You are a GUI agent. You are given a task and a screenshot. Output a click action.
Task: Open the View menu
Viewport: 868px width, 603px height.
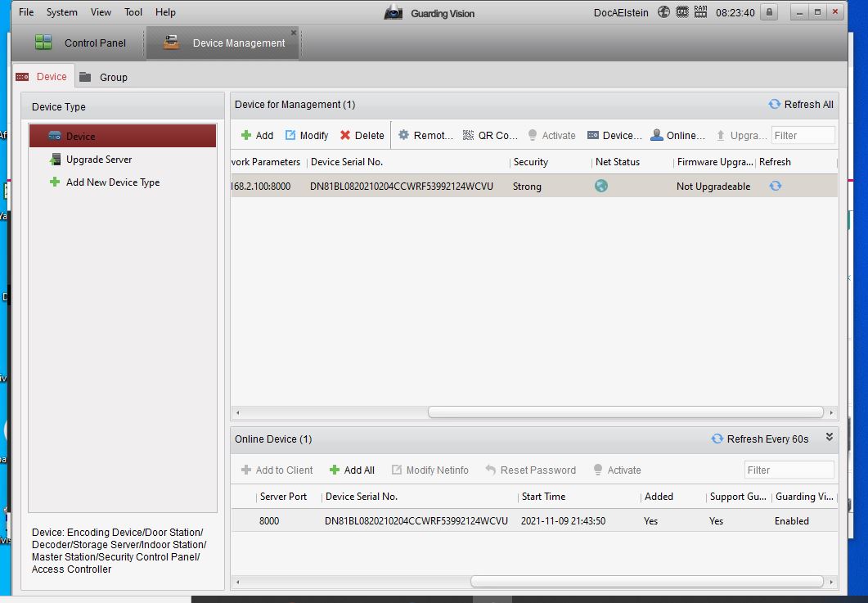point(101,11)
